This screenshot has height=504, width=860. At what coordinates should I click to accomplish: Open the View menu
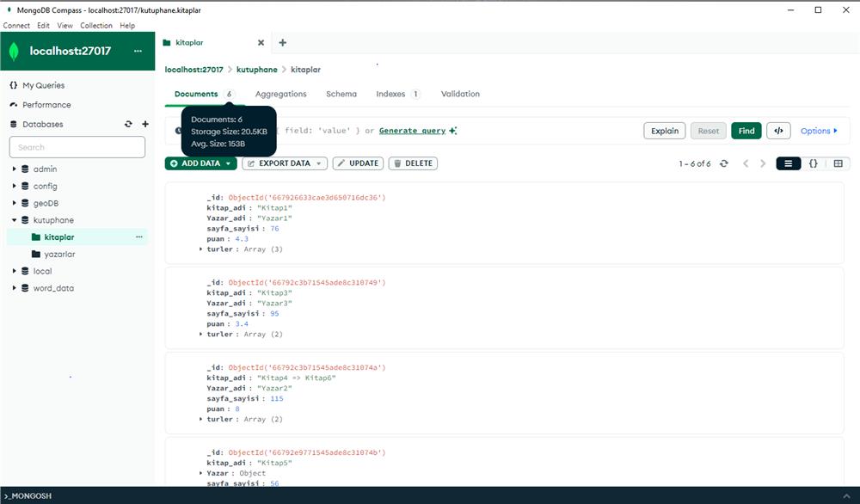coord(64,25)
